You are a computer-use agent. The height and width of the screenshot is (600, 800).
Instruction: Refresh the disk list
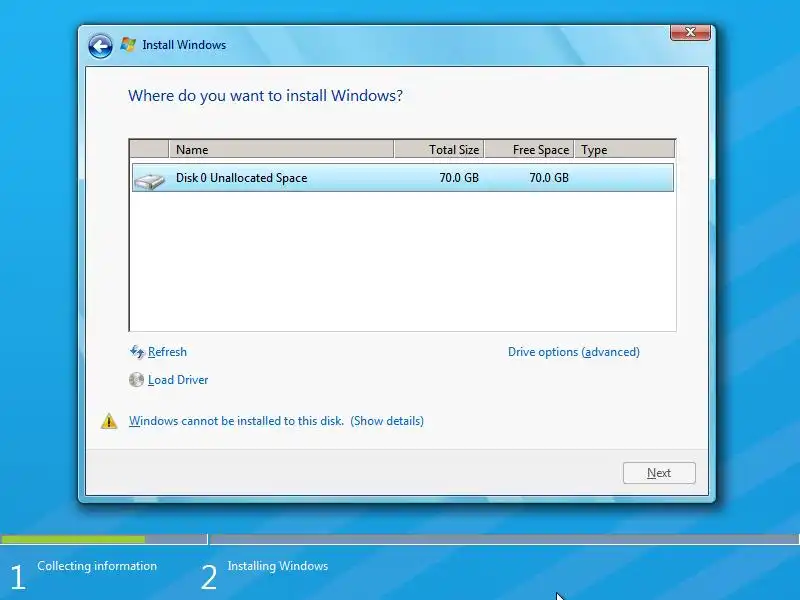pos(167,352)
